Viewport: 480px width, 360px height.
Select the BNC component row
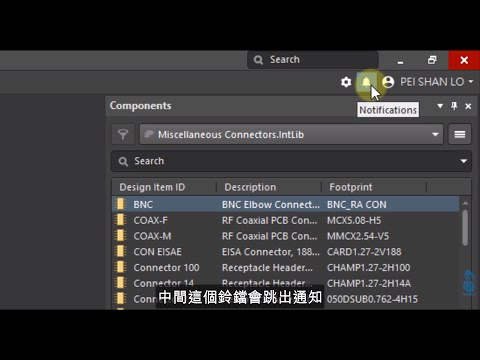tap(286, 204)
